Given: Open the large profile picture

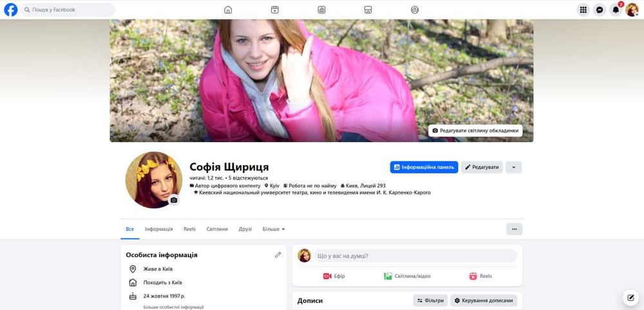Looking at the screenshot, I should point(154,180).
